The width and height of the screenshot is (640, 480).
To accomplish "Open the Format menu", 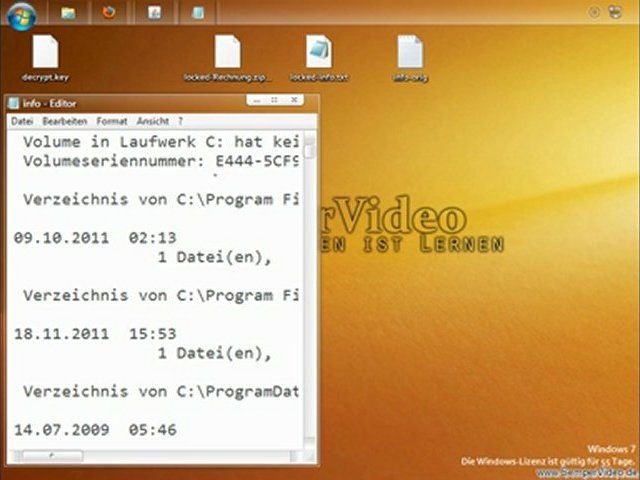I will (112, 121).
